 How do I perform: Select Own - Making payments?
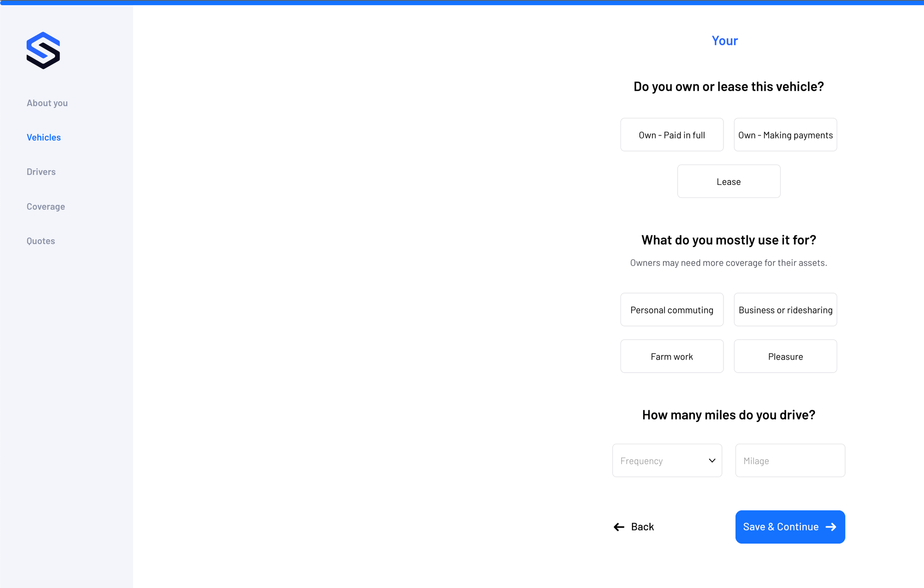click(x=785, y=135)
